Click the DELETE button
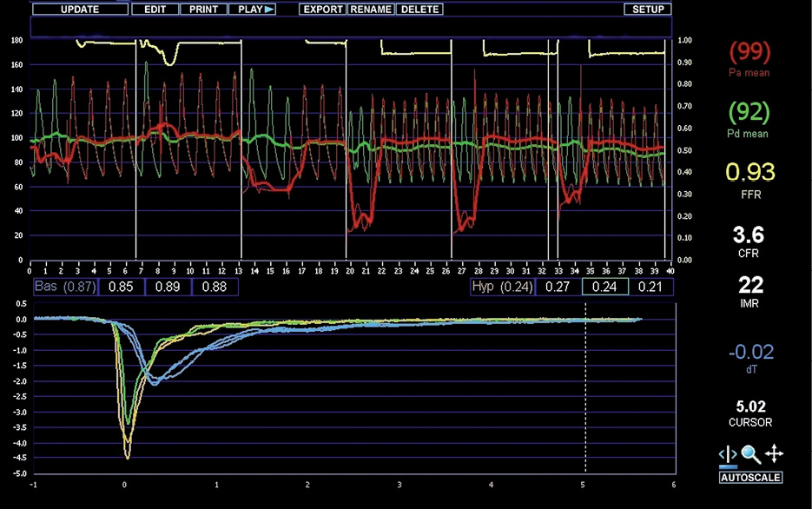The height and width of the screenshot is (509, 812). (x=420, y=10)
